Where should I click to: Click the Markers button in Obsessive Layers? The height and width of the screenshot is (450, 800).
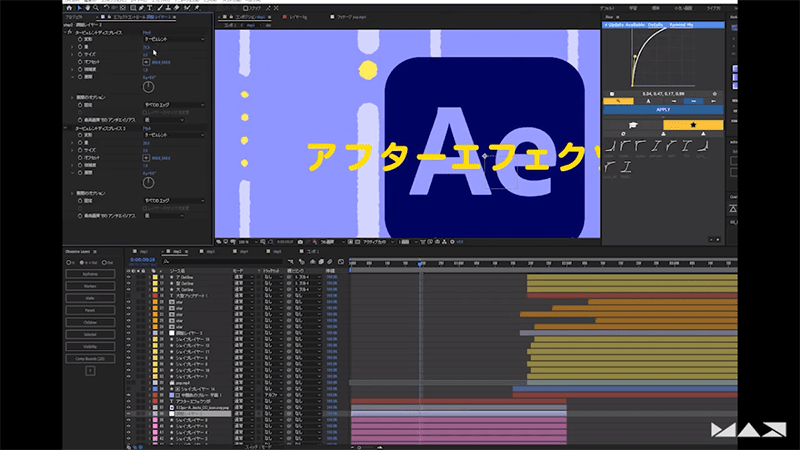90,286
